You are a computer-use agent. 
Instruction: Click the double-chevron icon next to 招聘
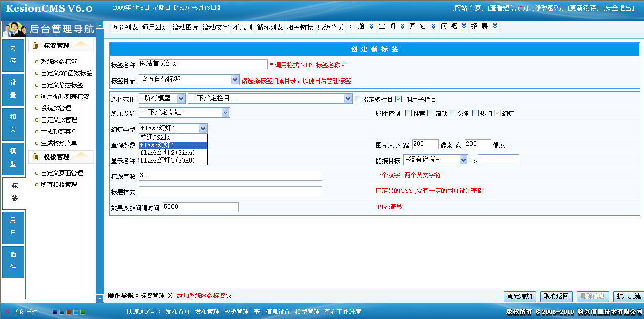pos(495,26)
